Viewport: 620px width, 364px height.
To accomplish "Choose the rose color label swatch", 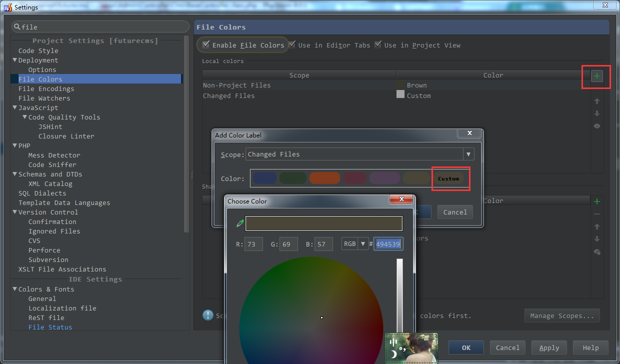I will click(354, 178).
